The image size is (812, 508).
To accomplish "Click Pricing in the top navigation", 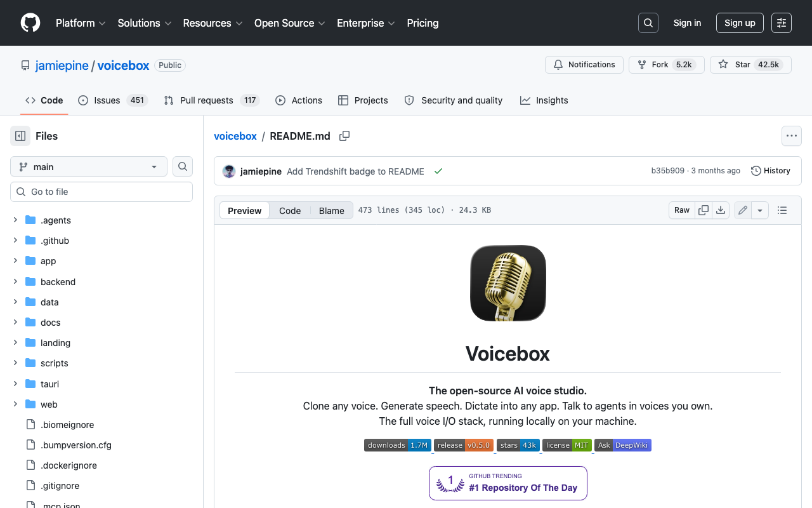I will coord(422,23).
